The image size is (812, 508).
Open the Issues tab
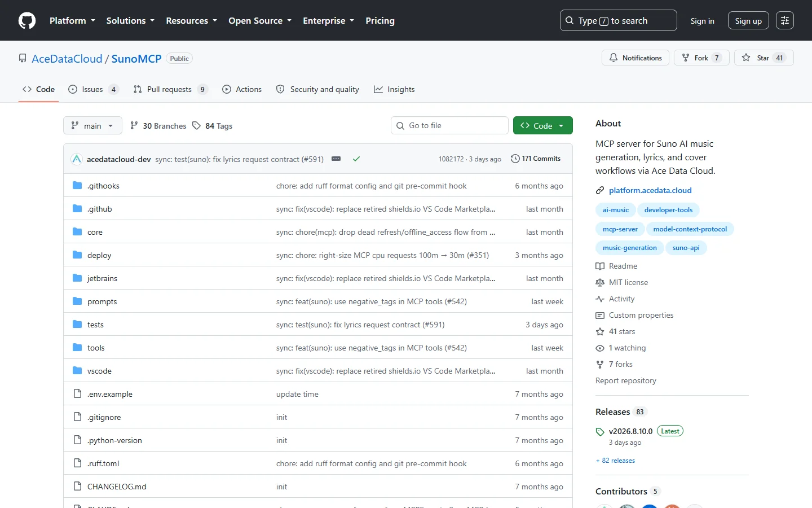click(x=93, y=89)
